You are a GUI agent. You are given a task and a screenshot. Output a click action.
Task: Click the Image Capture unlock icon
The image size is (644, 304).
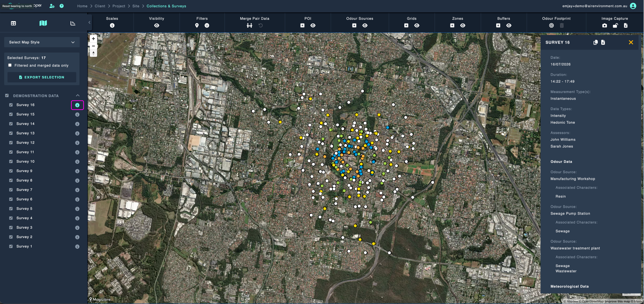pyautogui.click(x=615, y=26)
